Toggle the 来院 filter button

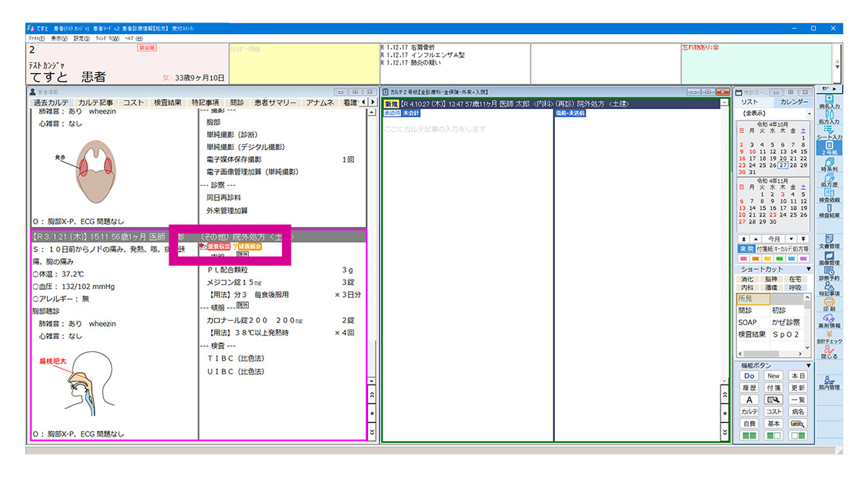point(746,249)
